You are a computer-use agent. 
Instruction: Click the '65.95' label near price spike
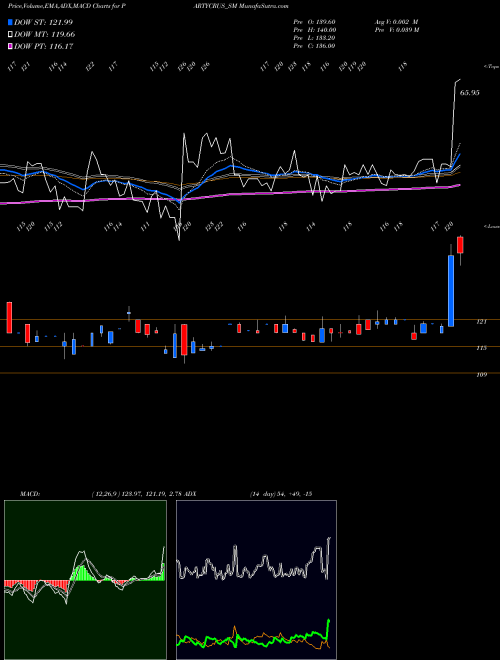pos(470,93)
